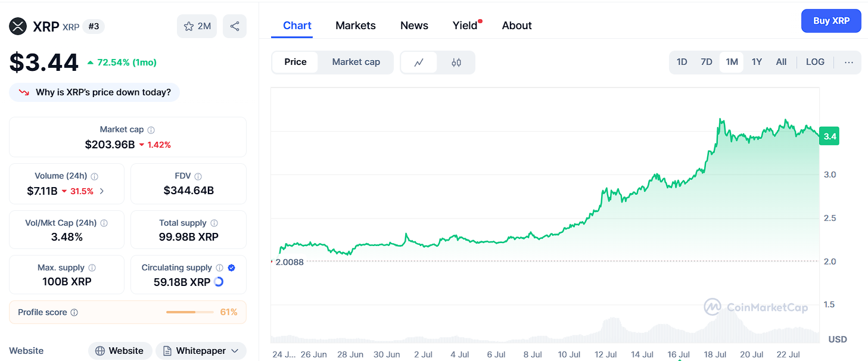868x361 pixels.
Task: Click the Buy XRP button
Action: point(831,21)
